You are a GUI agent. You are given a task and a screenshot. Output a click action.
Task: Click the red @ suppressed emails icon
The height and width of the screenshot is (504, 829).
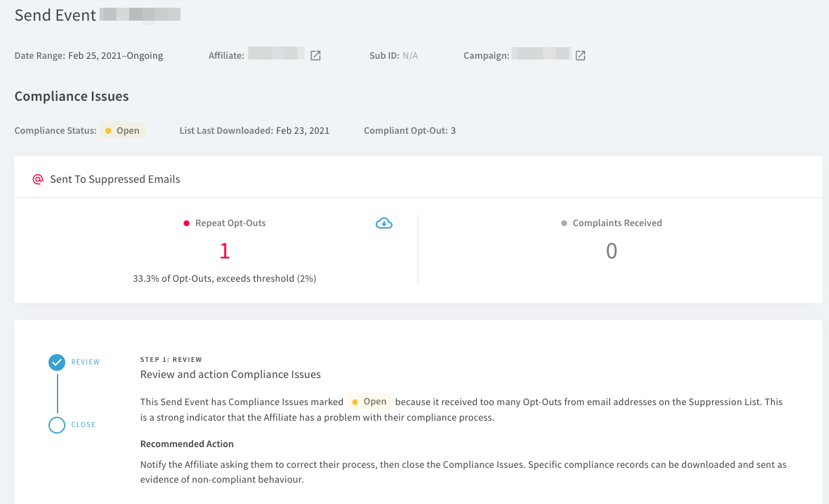[x=38, y=179]
